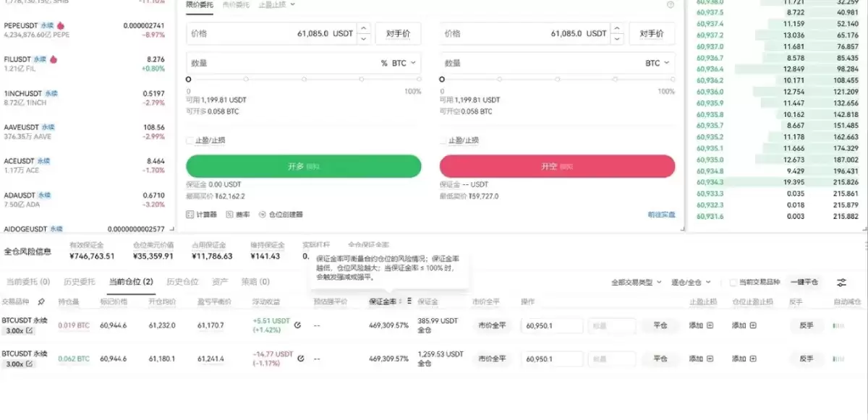The width and height of the screenshot is (868, 420).
Task: Open the 逐仓/全仓 margin mode dropdown
Action: pos(686,283)
